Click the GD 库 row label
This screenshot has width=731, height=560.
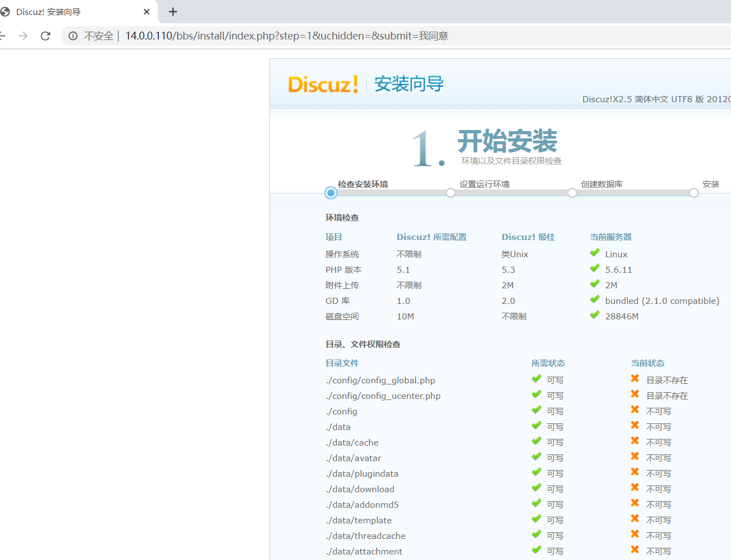[338, 301]
